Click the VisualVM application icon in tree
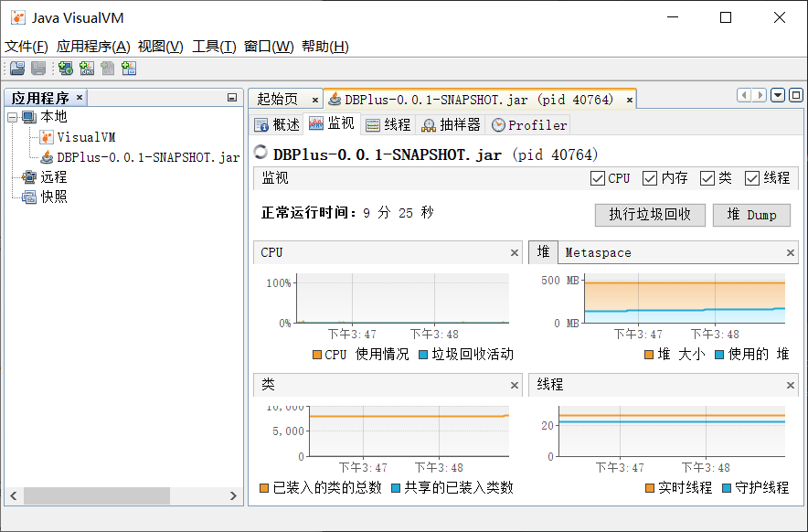 click(47, 137)
